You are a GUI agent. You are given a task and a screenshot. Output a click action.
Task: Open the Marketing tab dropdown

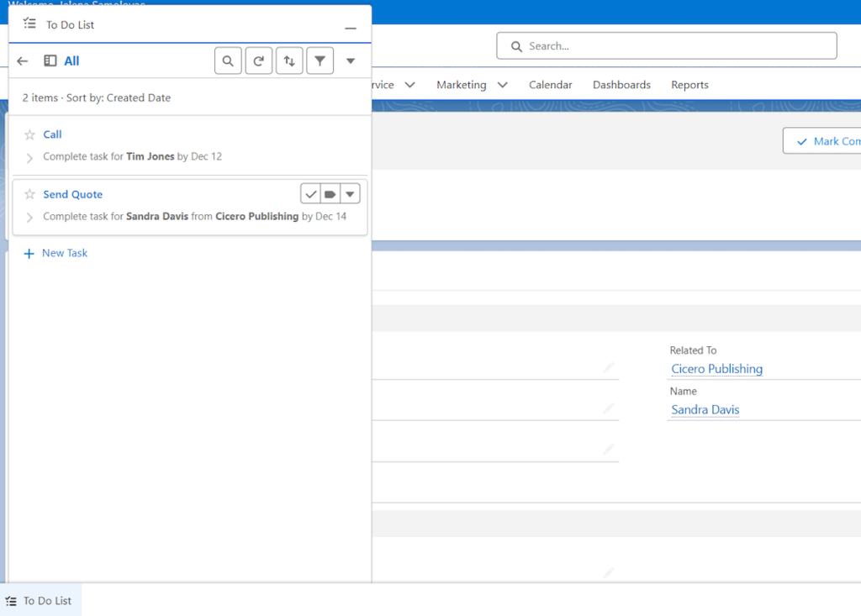502,84
